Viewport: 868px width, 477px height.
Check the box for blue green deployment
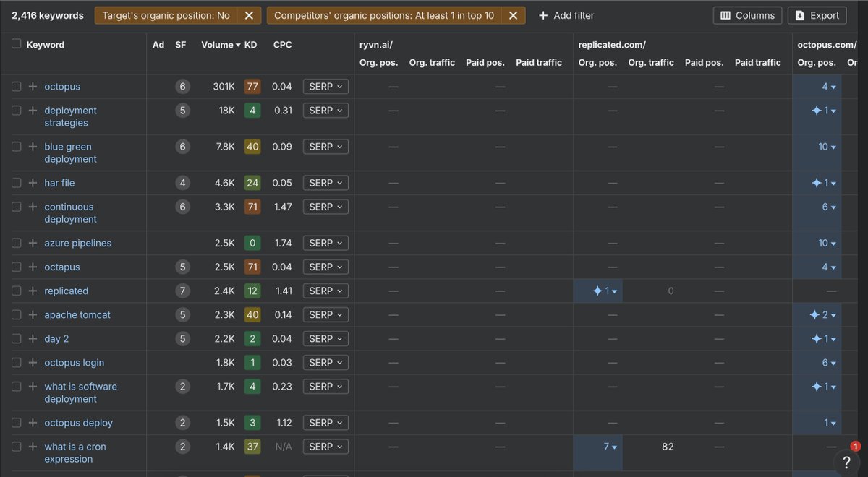click(x=17, y=147)
